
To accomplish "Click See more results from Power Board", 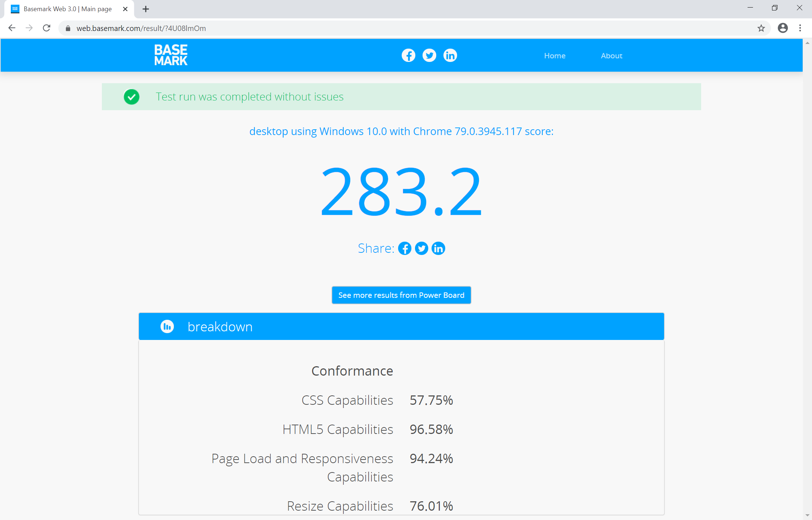I will 401,295.
